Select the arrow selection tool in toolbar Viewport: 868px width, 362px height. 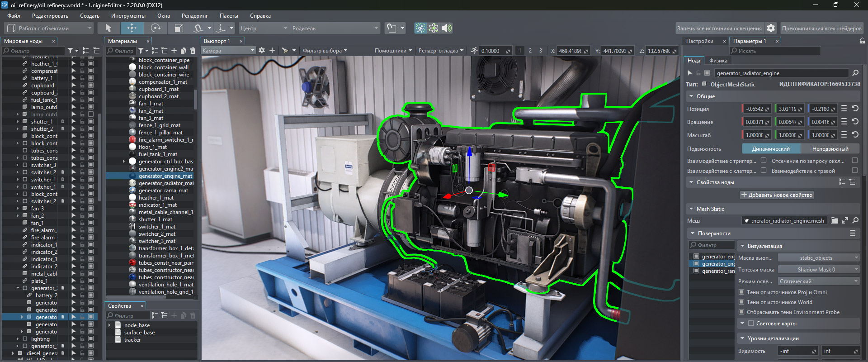pyautogui.click(x=108, y=28)
